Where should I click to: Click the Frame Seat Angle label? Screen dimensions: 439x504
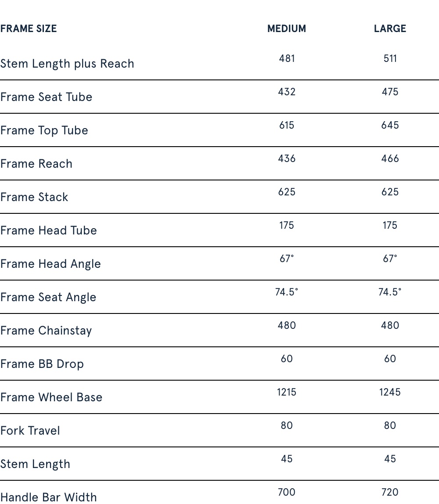[x=48, y=297]
